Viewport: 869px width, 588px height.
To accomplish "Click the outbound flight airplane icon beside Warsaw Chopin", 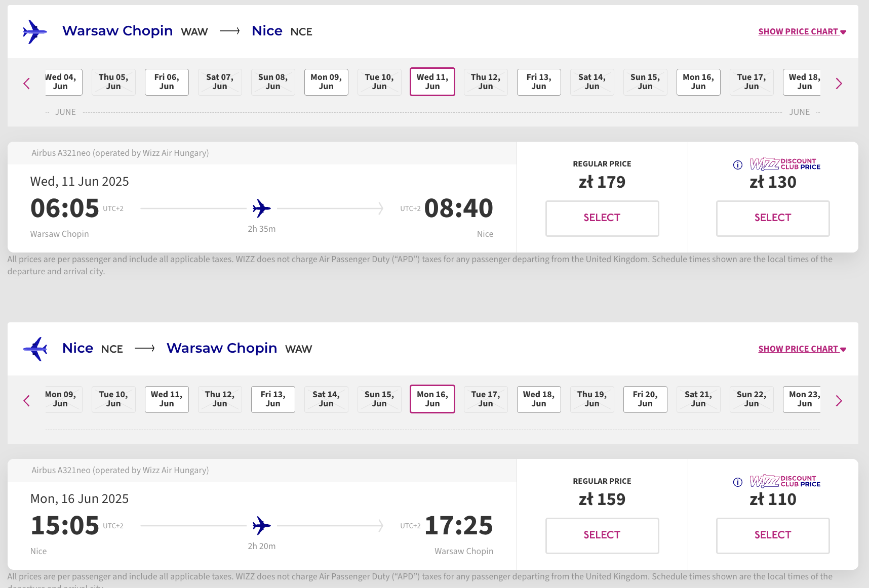I will pyautogui.click(x=35, y=32).
